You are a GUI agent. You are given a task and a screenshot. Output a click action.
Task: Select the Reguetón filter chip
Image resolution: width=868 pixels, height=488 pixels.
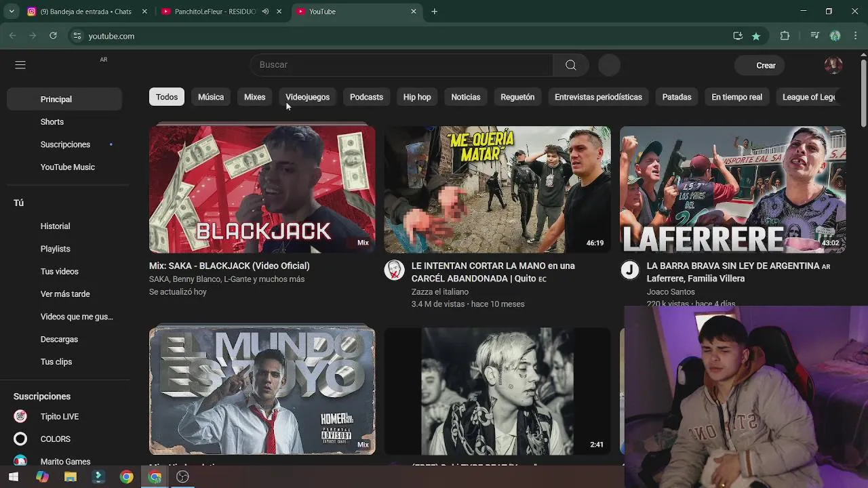tap(517, 97)
